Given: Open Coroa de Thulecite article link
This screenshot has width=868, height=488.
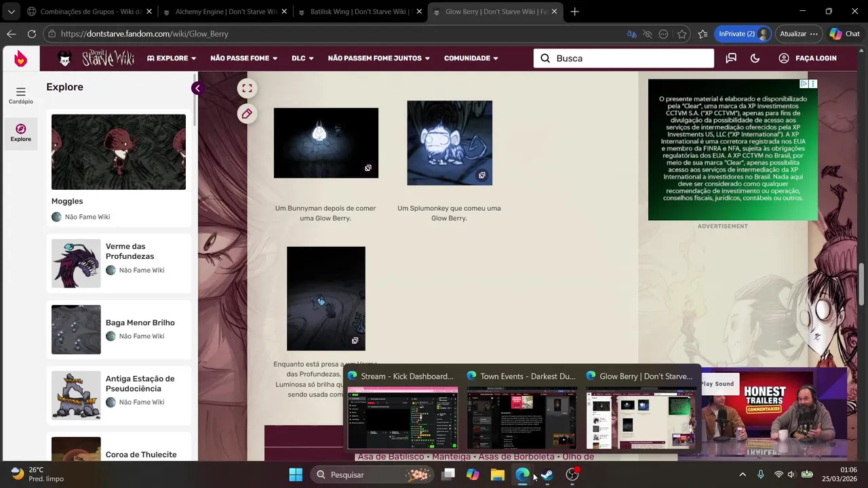Looking at the screenshot, I should point(141,455).
